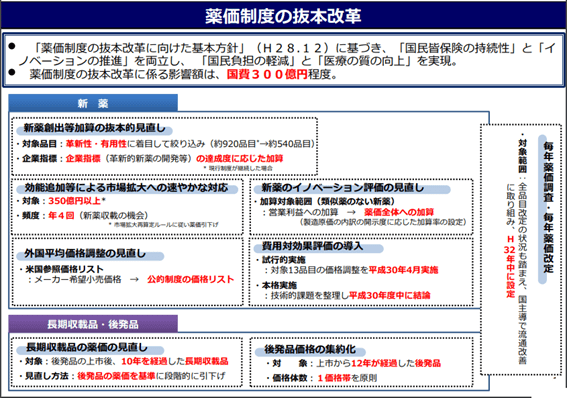This screenshot has width=567, height=398.
Task: Click heading 効能追加等による市場拡大への速やかな対応
Action: pos(126,188)
